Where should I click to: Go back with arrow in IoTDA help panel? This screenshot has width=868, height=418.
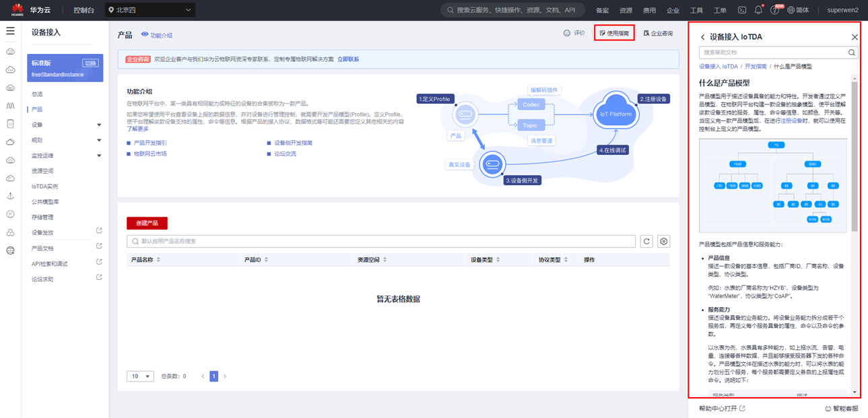[703, 38]
